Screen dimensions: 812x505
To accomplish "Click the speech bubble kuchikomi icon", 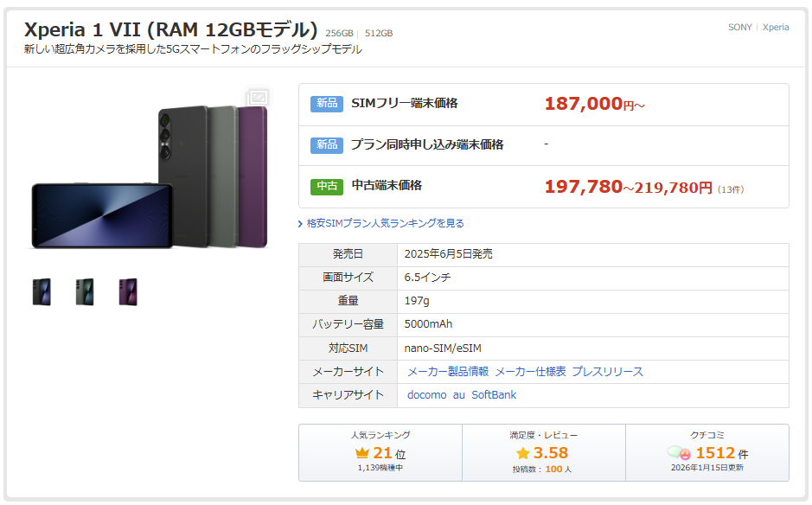I will pyautogui.click(x=679, y=453).
